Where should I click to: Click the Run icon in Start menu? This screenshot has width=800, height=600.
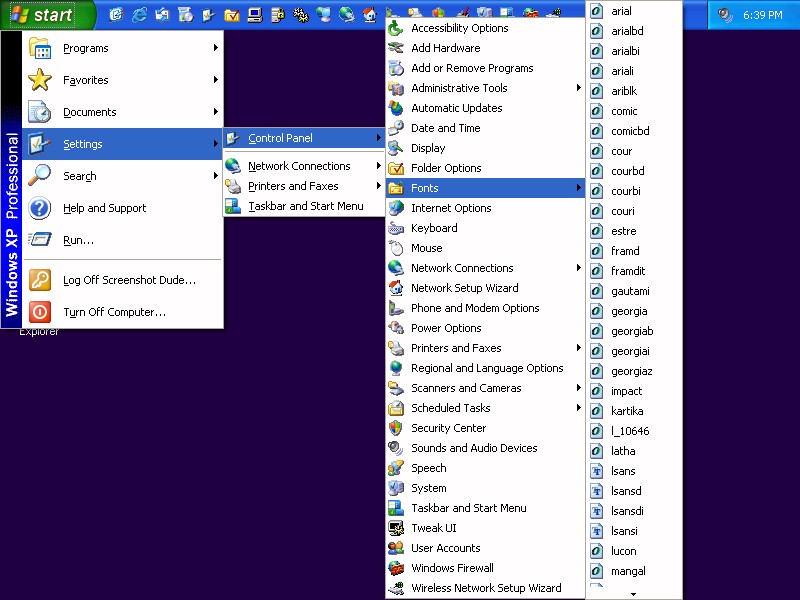tap(40, 240)
